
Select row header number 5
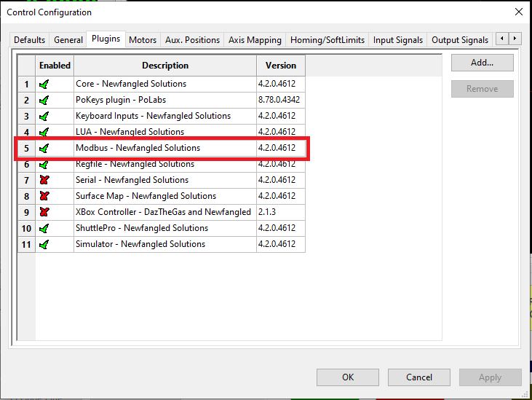click(x=26, y=149)
